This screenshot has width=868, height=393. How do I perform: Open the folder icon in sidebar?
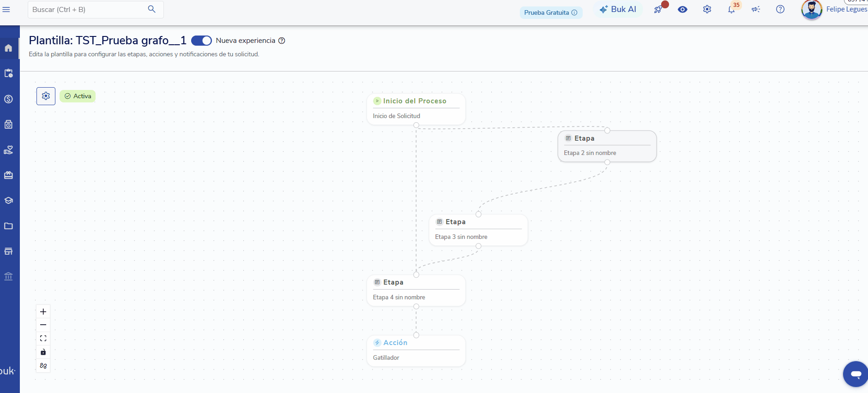click(8, 226)
